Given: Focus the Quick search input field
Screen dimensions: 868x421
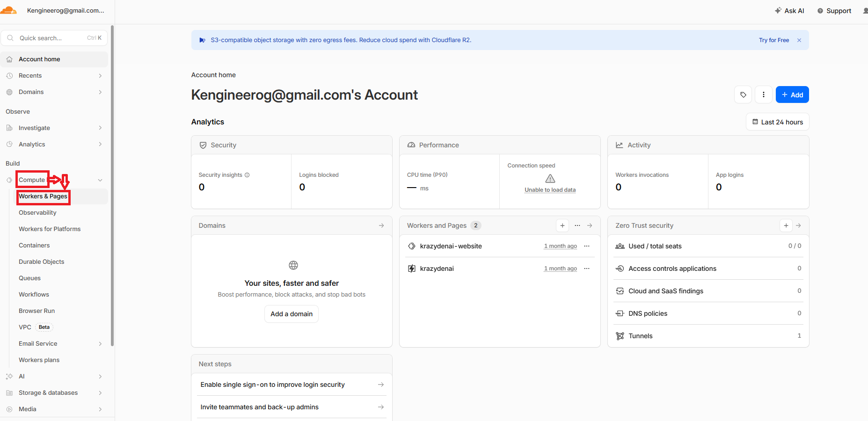Looking at the screenshot, I should click(54, 38).
